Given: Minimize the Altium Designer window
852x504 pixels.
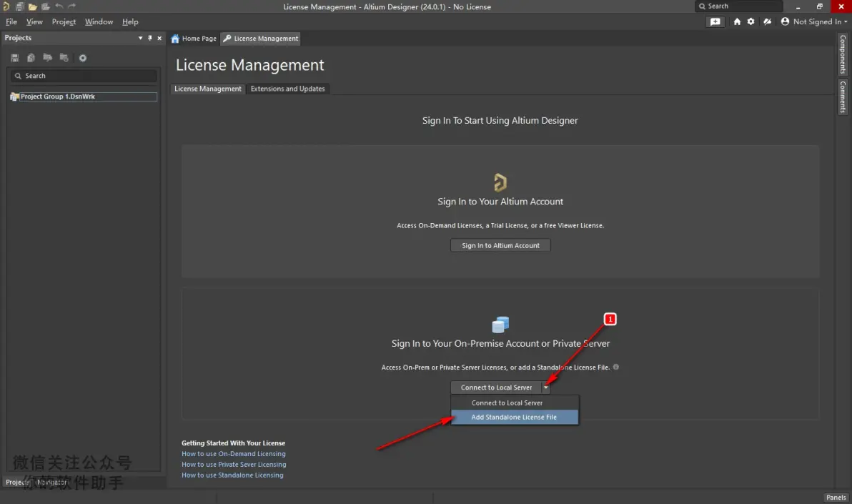Looking at the screenshot, I should click(798, 6).
